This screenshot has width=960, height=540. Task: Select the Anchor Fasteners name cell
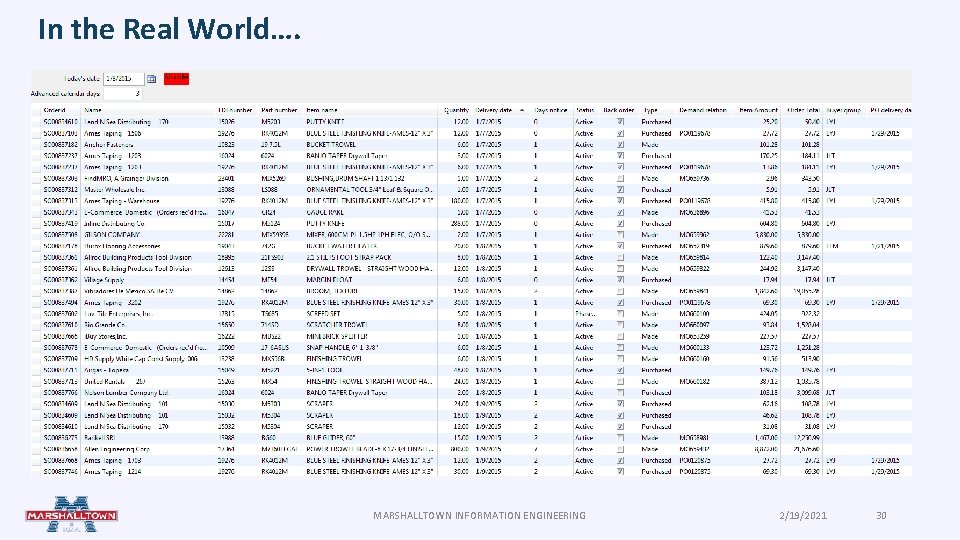pos(108,144)
